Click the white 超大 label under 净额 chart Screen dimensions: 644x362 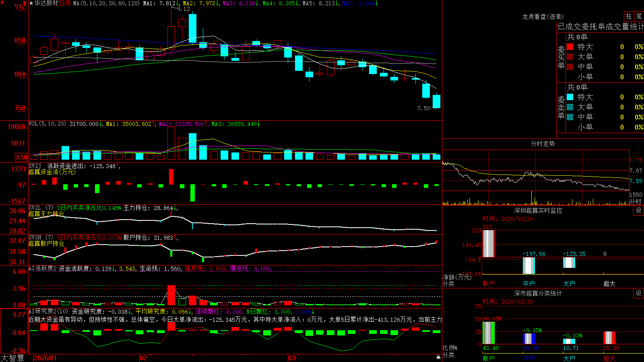[x=609, y=284]
